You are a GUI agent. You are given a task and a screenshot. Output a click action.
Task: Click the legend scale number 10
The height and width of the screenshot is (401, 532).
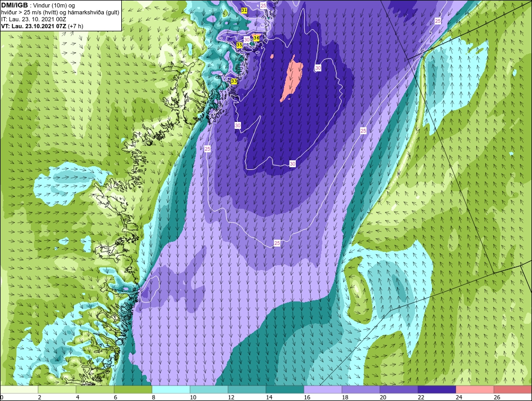pyautogui.click(x=193, y=397)
